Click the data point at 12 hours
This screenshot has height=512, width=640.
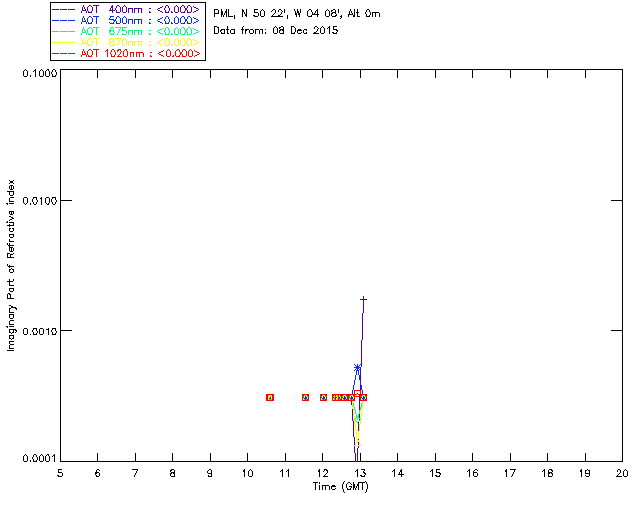click(x=323, y=397)
